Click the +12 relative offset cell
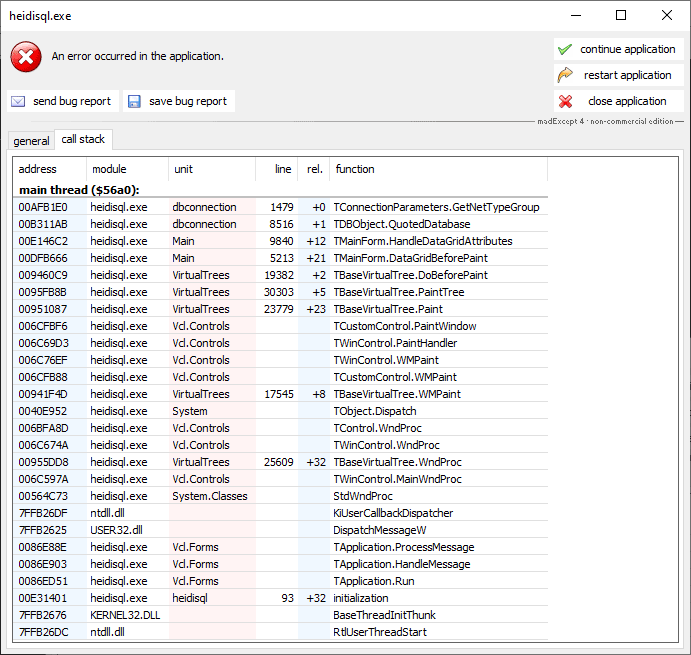691x655 pixels. click(x=316, y=241)
